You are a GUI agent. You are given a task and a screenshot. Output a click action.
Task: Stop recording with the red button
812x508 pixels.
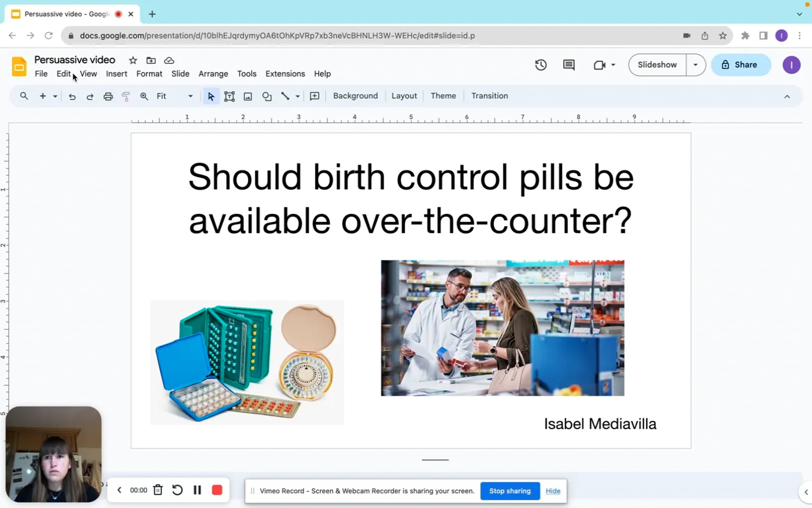click(x=217, y=490)
